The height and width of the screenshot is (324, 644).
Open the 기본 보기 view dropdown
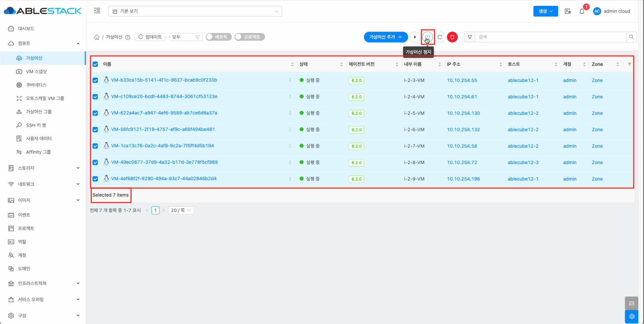pos(195,11)
